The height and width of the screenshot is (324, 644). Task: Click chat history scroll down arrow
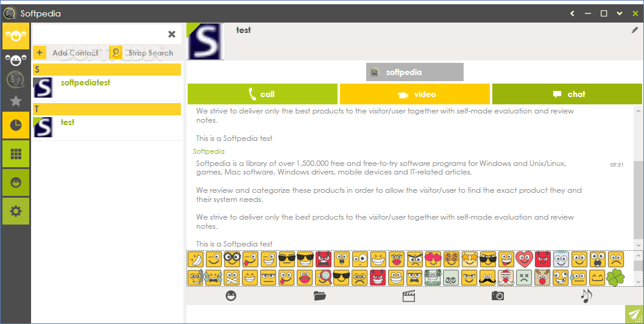pyautogui.click(x=639, y=245)
